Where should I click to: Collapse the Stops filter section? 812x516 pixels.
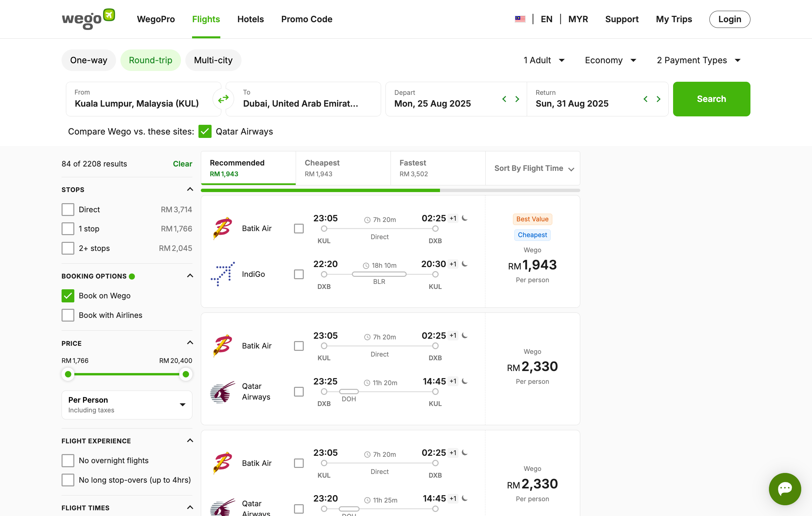pos(190,189)
